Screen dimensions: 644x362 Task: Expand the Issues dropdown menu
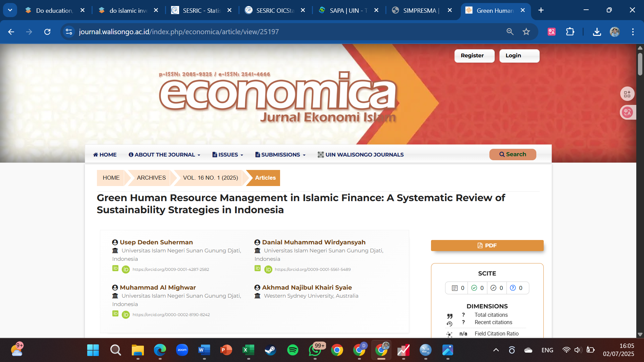pos(228,155)
